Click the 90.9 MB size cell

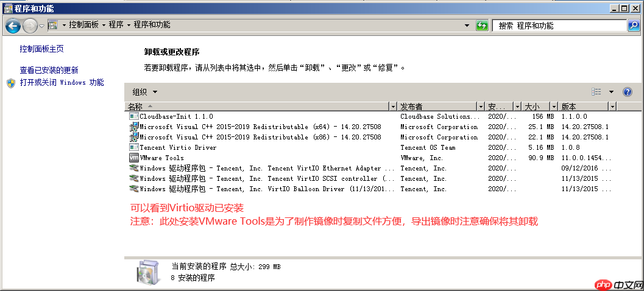(541, 158)
